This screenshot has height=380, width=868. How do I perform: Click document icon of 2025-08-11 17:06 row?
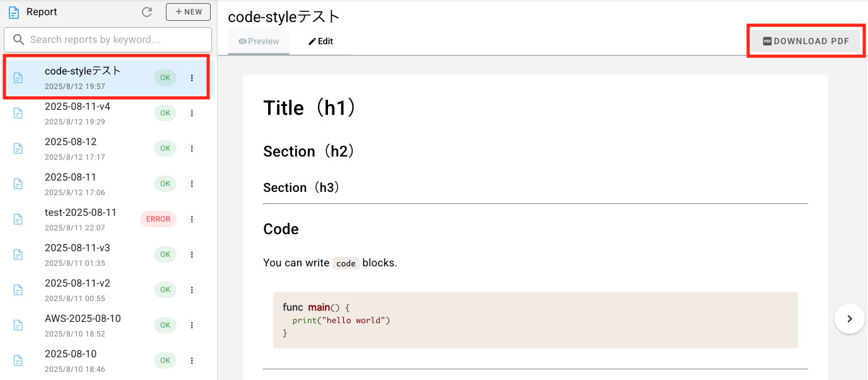click(x=18, y=184)
